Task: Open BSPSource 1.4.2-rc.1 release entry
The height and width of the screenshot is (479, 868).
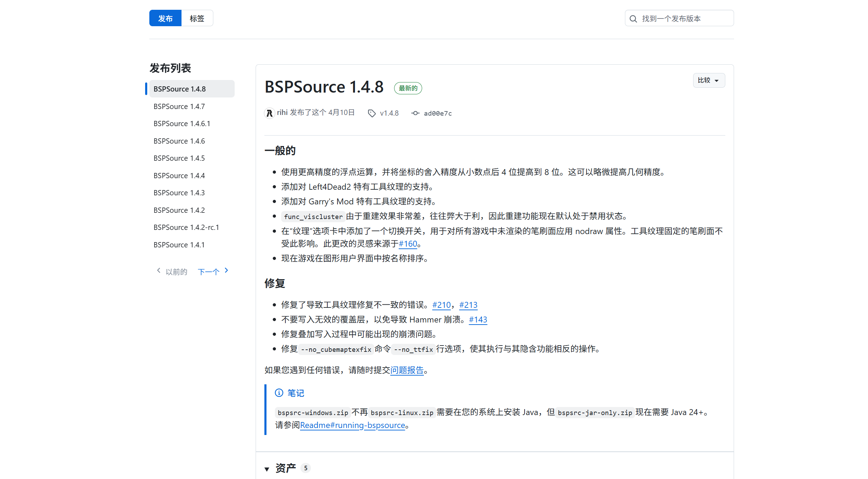Action: (x=192, y=227)
